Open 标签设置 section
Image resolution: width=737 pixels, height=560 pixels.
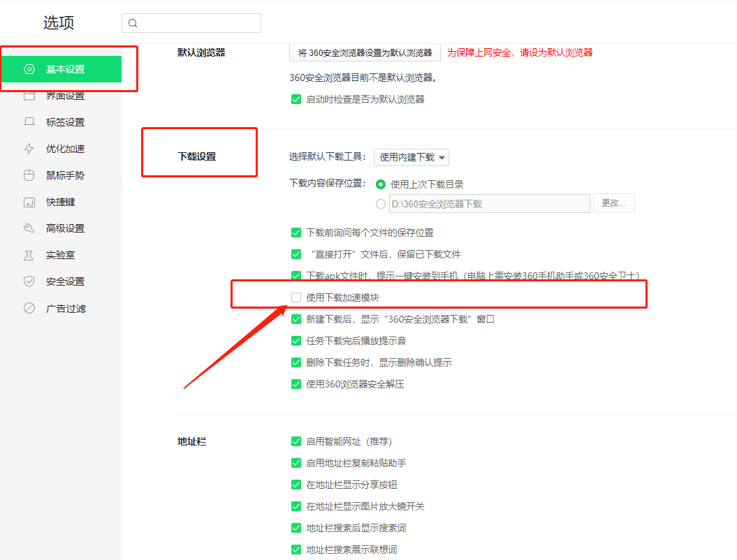click(61, 122)
